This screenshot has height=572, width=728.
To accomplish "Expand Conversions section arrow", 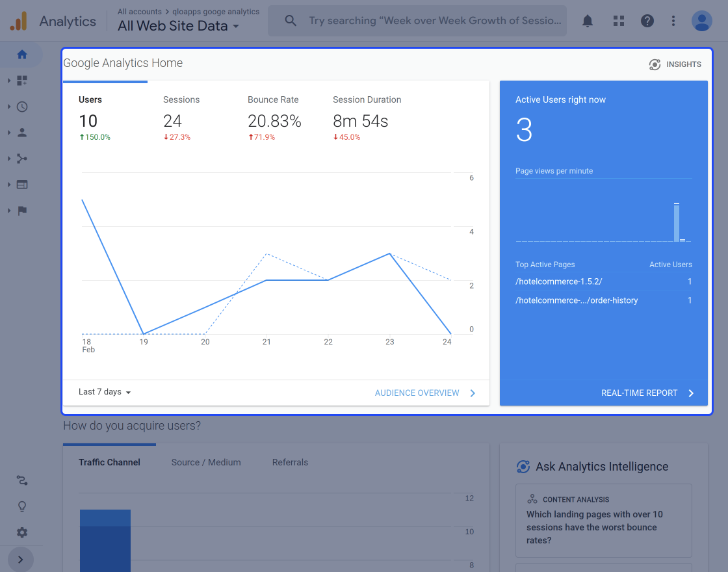I will coord(9,211).
